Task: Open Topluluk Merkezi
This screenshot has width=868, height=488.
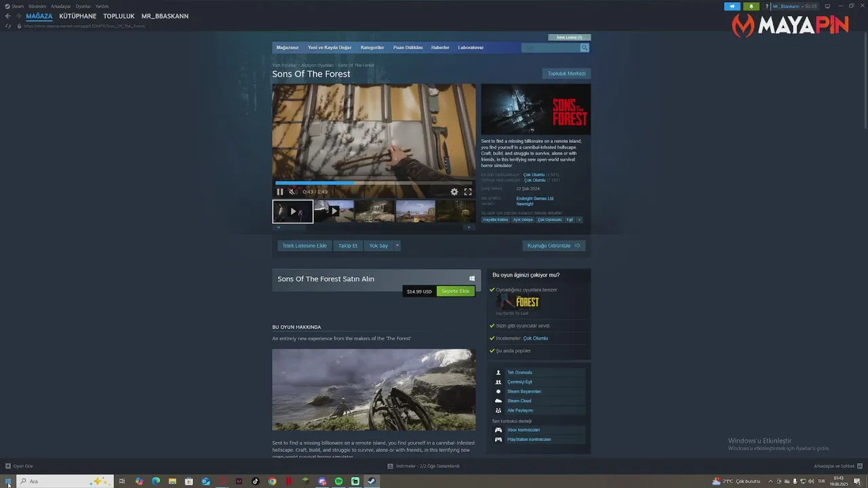Action: click(566, 73)
